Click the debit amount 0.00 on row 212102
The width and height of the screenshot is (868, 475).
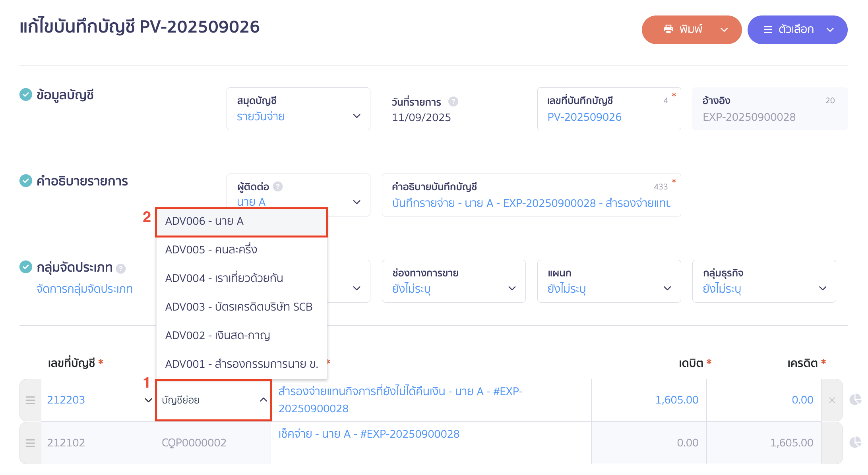click(688, 443)
